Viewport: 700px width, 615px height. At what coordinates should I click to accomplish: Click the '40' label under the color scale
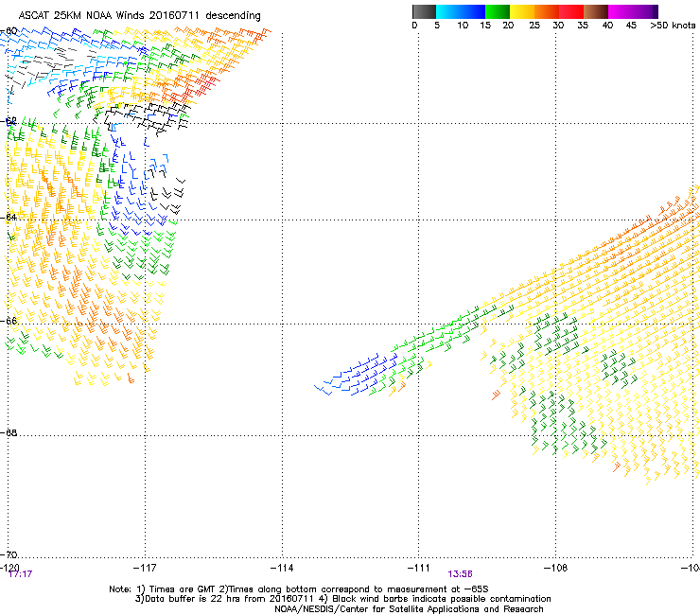point(607,26)
